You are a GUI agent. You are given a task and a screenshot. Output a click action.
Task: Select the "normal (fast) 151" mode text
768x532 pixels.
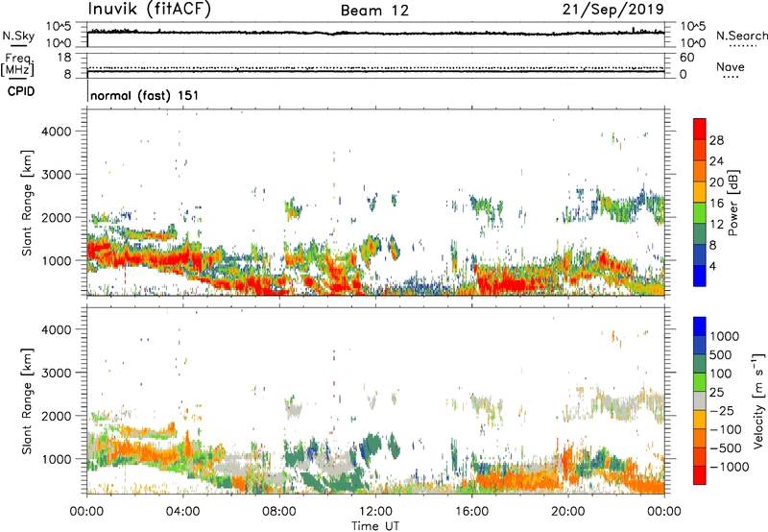(145, 95)
